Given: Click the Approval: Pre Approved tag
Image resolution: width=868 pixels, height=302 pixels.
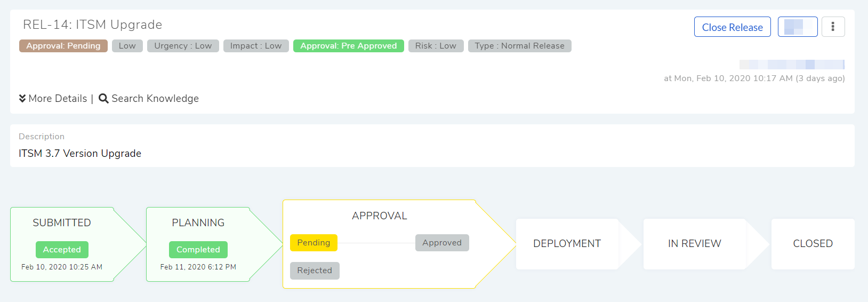Looking at the screenshot, I should tap(349, 46).
